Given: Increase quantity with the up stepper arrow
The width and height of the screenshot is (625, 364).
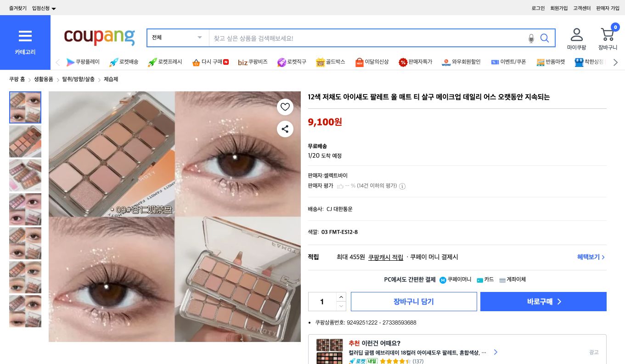Looking at the screenshot, I should [x=341, y=297].
